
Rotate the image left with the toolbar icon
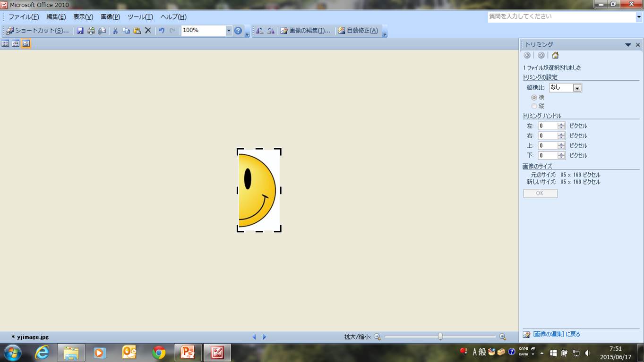pyautogui.click(x=260, y=31)
